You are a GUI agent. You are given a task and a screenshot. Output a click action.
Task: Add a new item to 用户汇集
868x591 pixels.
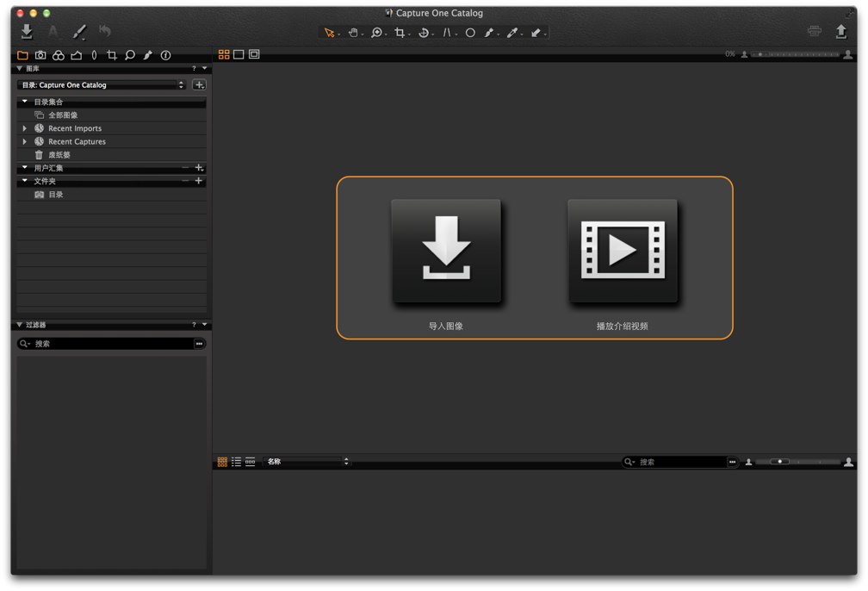199,167
